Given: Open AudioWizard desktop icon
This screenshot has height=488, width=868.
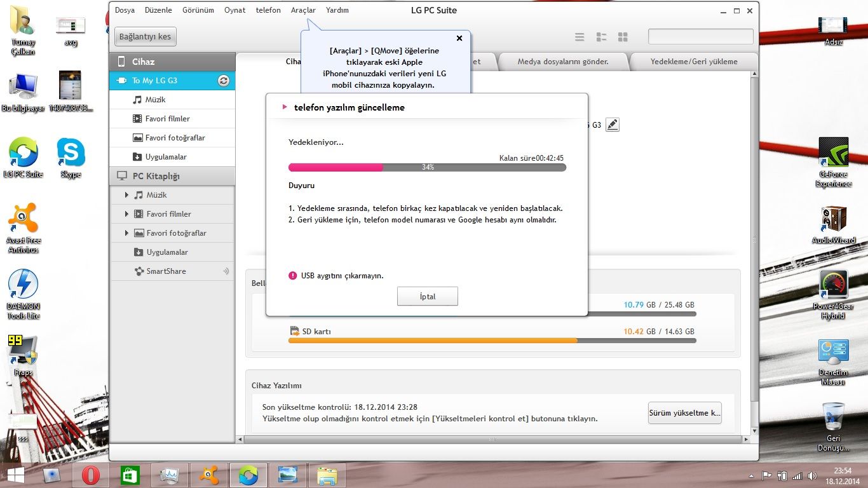Looking at the screenshot, I should tap(833, 225).
